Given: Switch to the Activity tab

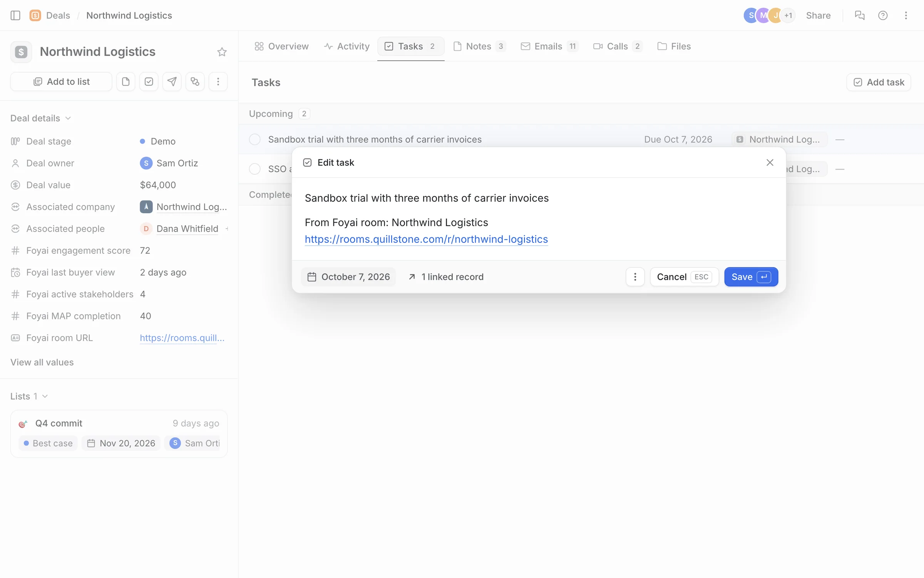Looking at the screenshot, I should coord(346,46).
